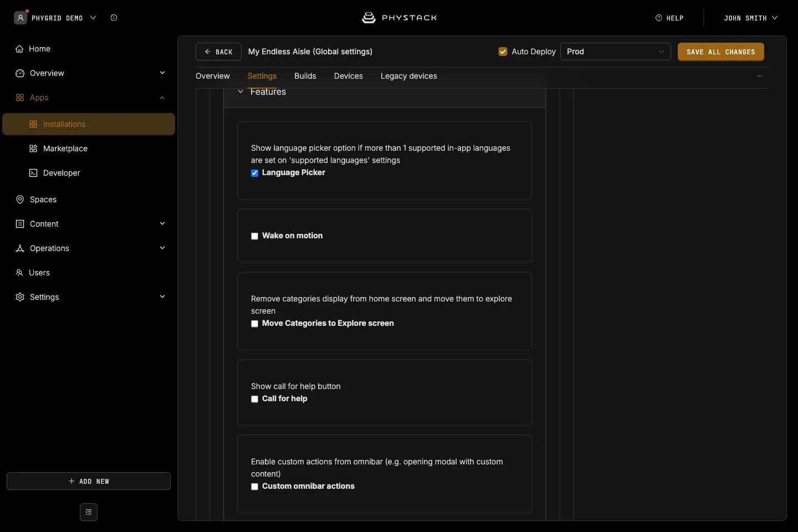Switch to the Builds tab
Screen dimensions: 798x532
[x=305, y=76]
